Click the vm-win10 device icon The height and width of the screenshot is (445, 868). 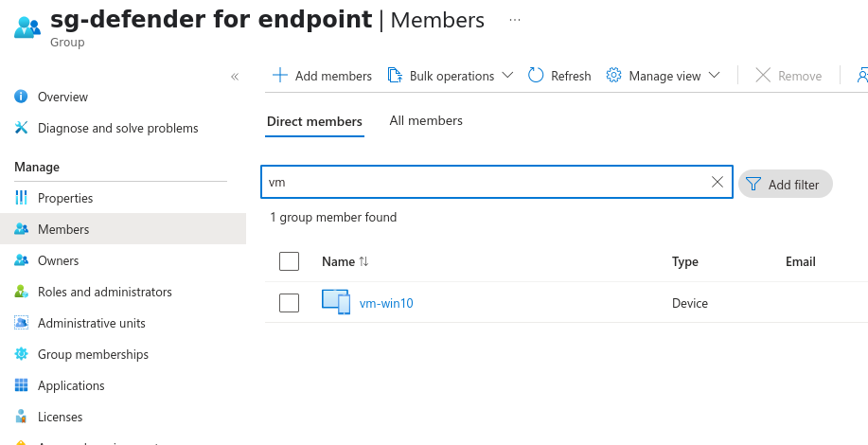click(x=336, y=303)
